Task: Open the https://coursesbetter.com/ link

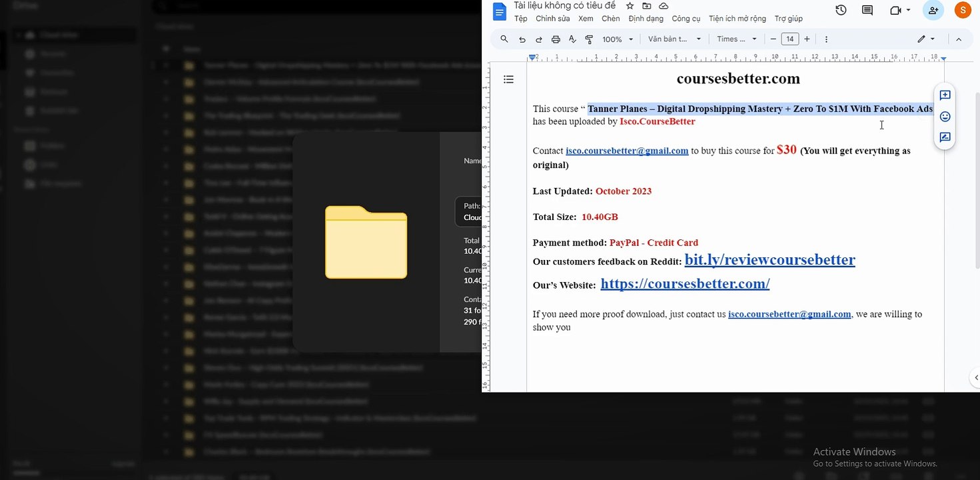Action: coord(685,283)
